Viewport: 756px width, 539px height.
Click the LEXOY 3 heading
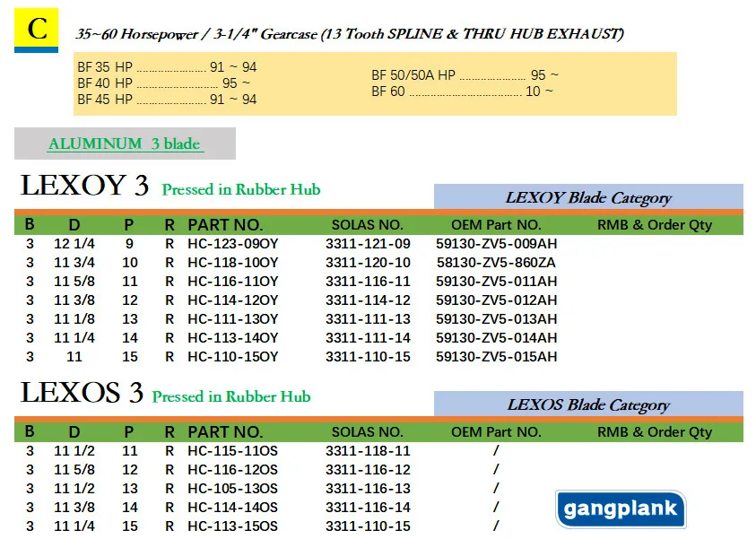tap(84, 186)
